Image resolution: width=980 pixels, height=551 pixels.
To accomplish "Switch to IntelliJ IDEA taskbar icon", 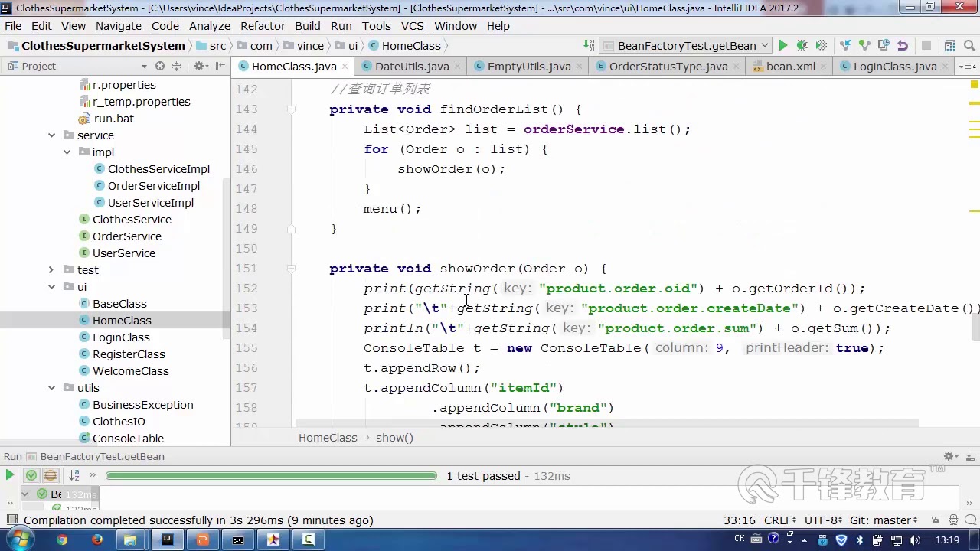I will click(167, 540).
